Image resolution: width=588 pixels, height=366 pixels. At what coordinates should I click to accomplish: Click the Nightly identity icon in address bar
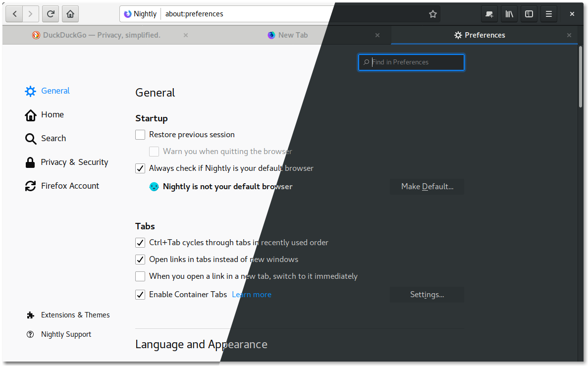(x=128, y=14)
